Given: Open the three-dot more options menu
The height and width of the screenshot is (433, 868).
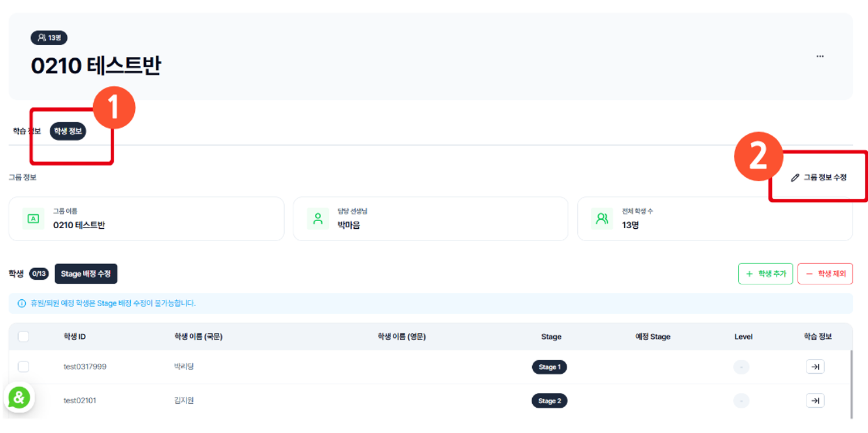Looking at the screenshot, I should pyautogui.click(x=820, y=56).
